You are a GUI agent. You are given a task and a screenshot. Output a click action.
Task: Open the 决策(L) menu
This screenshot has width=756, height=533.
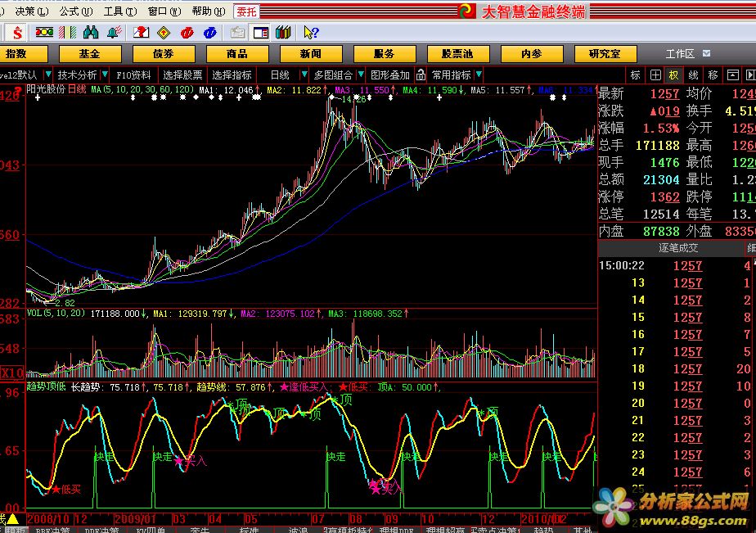31,11
